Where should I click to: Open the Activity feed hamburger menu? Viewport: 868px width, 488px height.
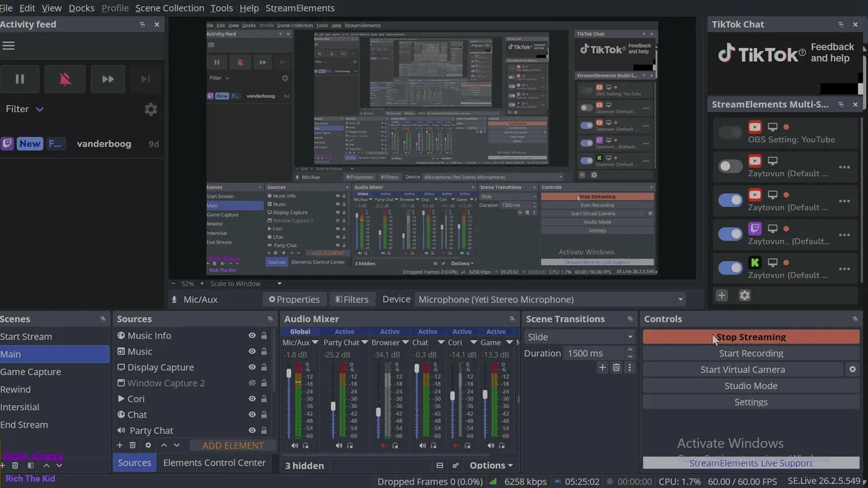8,46
